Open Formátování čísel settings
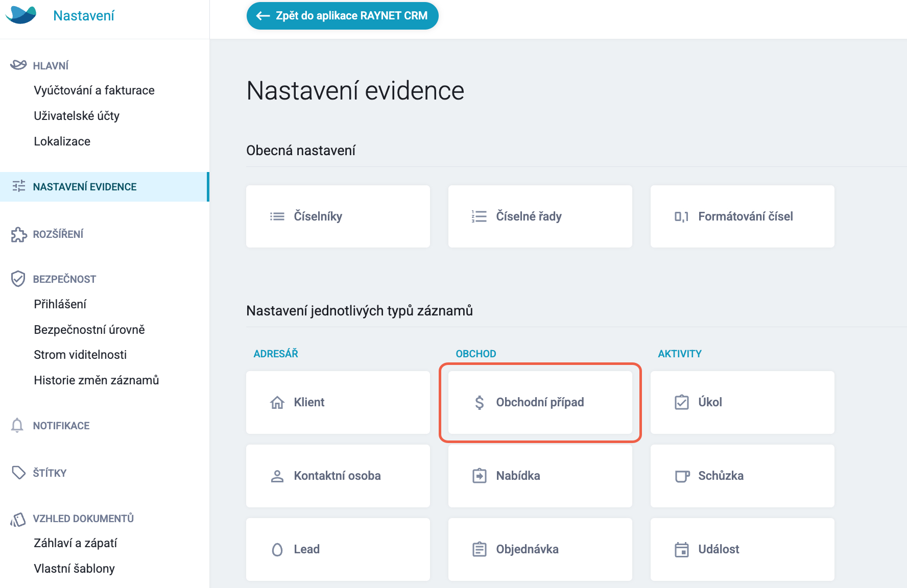This screenshot has height=588, width=907. pos(743,216)
